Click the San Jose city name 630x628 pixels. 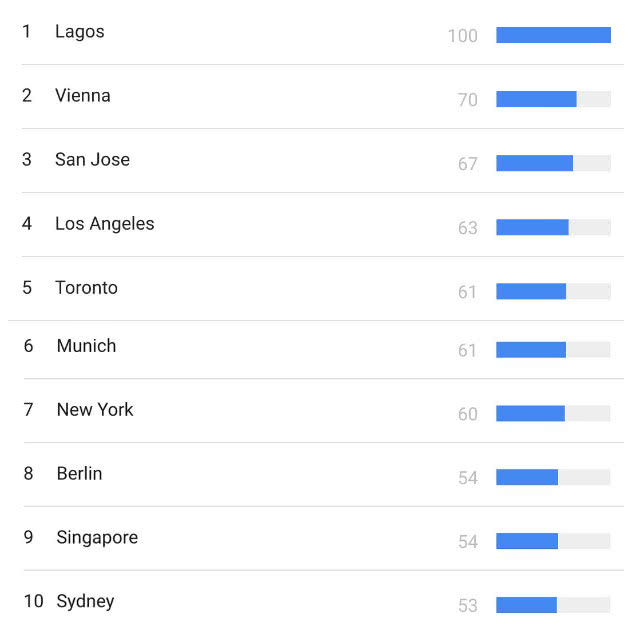92,160
